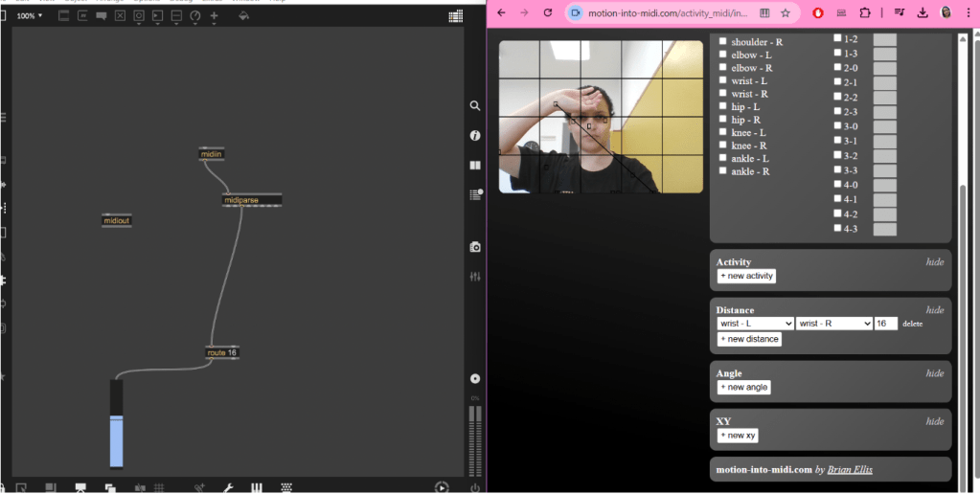The width and height of the screenshot is (980, 494).
Task: Click the paint bucket format icon
Action: tap(243, 16)
